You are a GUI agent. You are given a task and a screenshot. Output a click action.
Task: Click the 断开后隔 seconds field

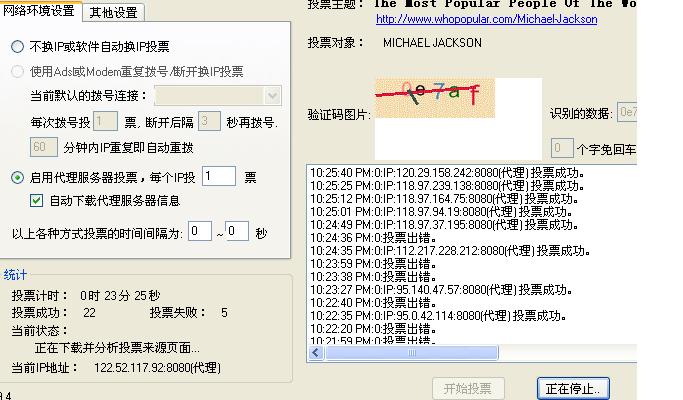click(x=209, y=122)
